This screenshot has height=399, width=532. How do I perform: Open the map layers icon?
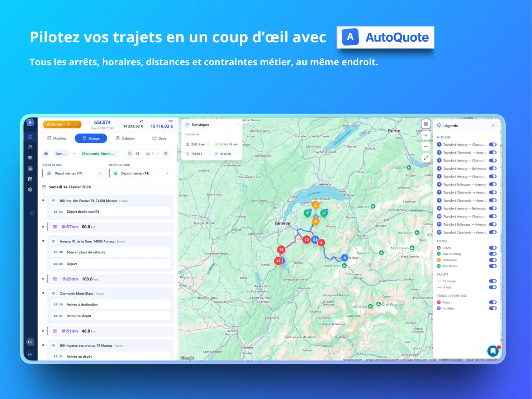tap(426, 123)
